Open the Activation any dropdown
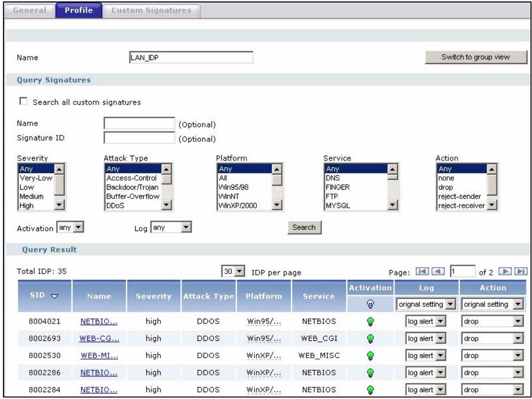532x399 pixels. [70, 227]
